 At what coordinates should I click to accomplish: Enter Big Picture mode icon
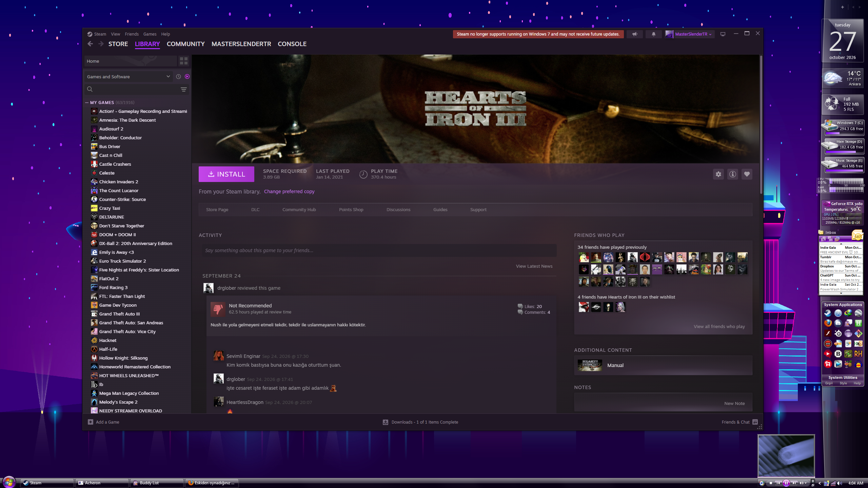(x=723, y=34)
